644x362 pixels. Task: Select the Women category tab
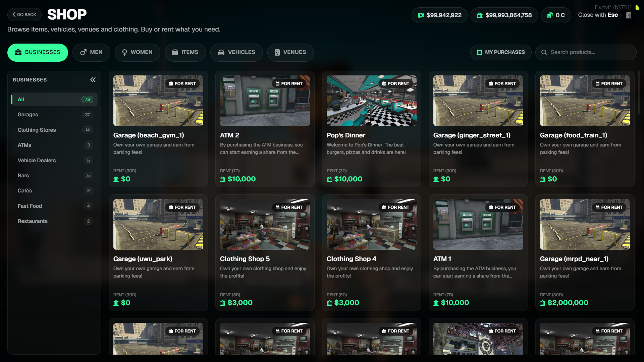(x=137, y=52)
